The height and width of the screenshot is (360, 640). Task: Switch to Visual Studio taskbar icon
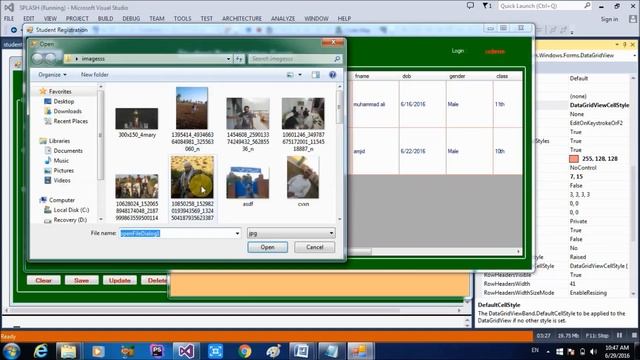186,351
